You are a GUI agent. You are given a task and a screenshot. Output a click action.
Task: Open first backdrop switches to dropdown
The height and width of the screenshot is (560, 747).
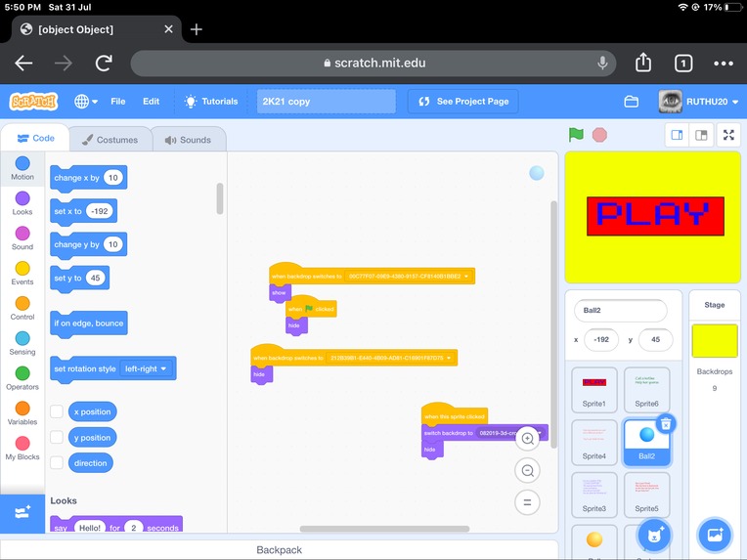click(409, 277)
